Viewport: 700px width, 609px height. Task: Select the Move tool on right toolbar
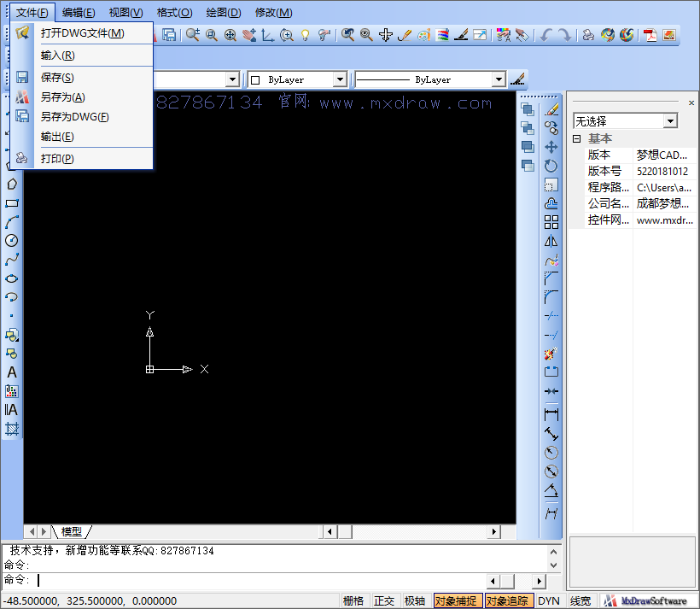551,146
